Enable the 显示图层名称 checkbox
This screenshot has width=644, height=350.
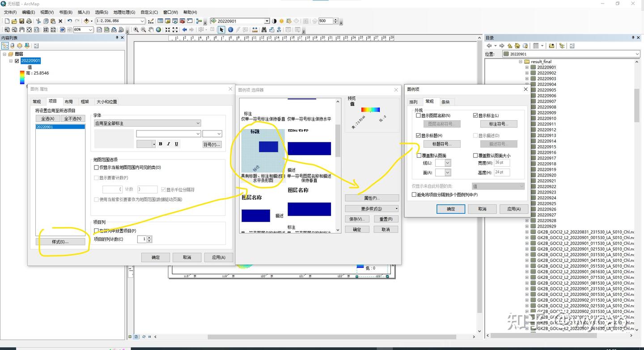pos(418,115)
